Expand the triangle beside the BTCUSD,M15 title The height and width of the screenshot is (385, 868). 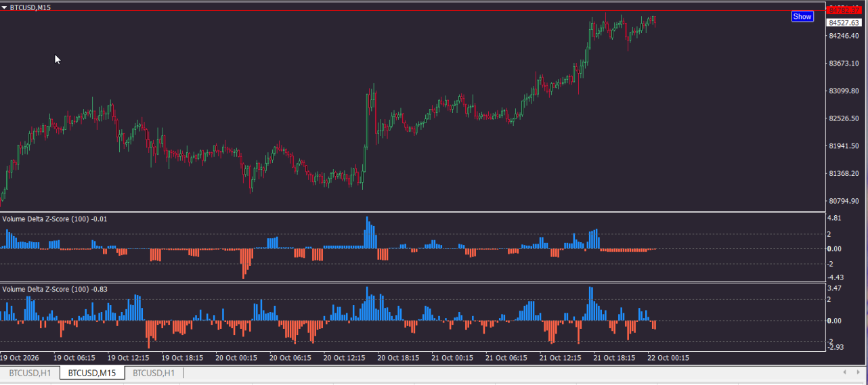(x=4, y=7)
